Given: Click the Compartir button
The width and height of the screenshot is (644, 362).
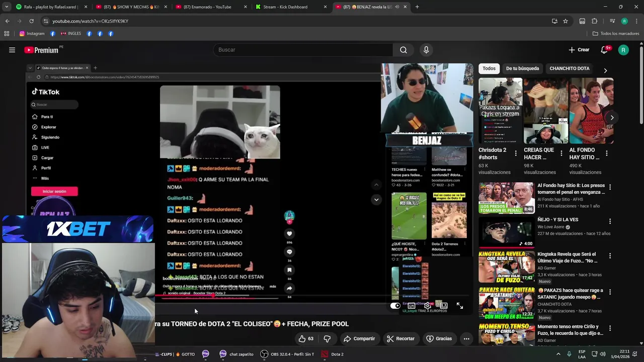Looking at the screenshot, I should pyautogui.click(x=359, y=339).
